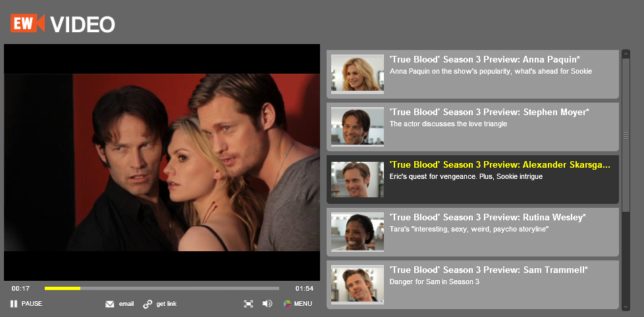The image size is (644, 317).
Task: Click the EW Video logo
Action: (x=63, y=24)
